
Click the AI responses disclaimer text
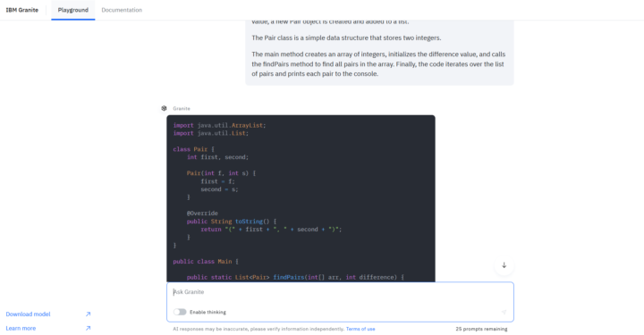tap(258, 329)
